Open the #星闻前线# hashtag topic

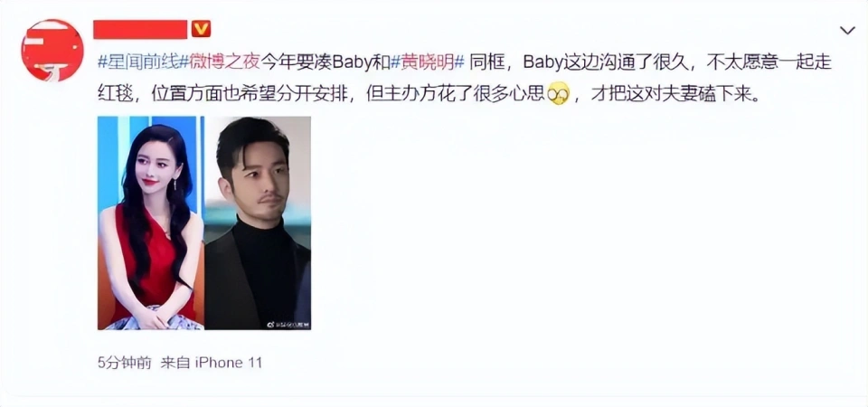138,62
